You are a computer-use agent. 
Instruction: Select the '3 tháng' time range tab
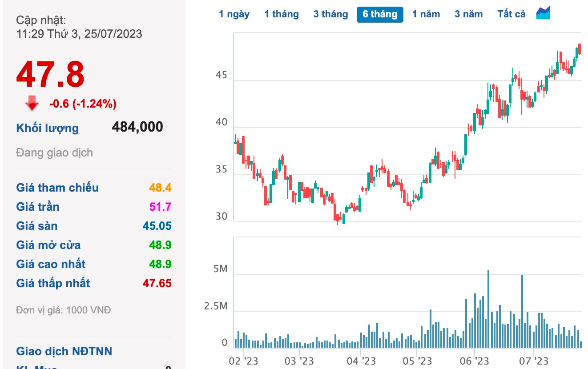click(330, 14)
